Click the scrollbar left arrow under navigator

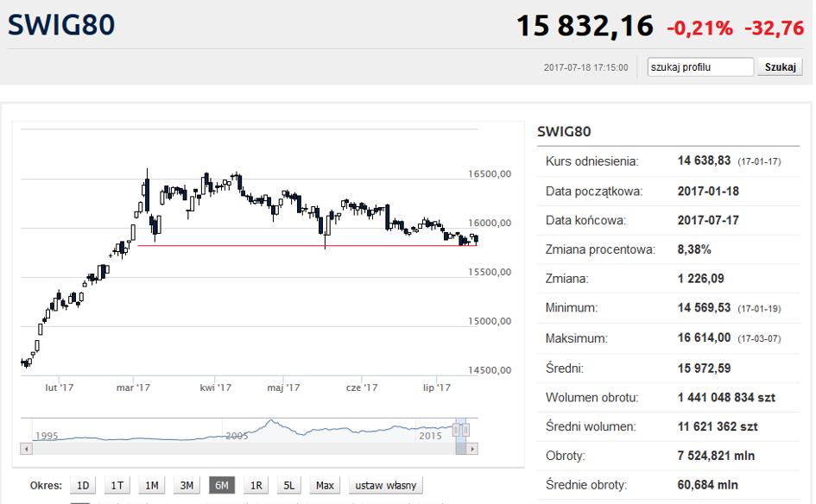(26, 449)
